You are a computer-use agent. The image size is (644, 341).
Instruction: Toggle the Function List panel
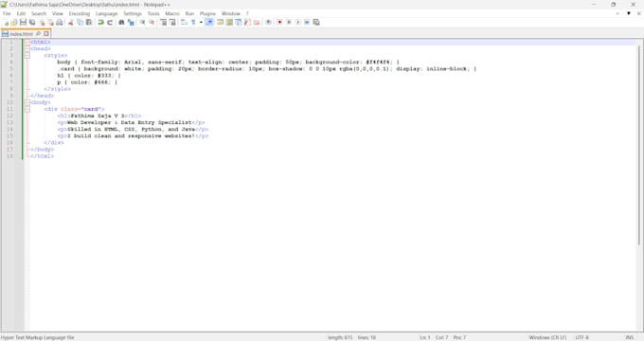[x=247, y=22]
